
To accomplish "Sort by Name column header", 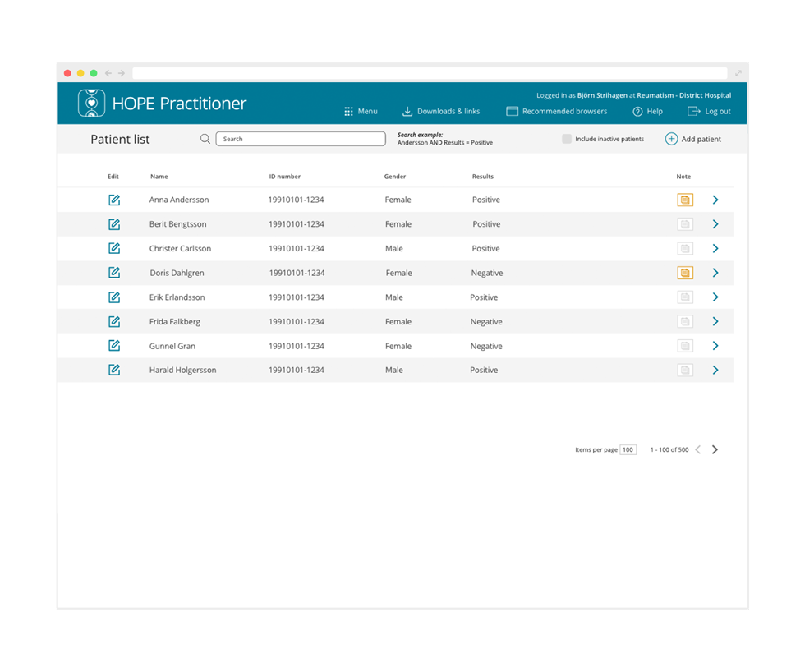I will [159, 177].
